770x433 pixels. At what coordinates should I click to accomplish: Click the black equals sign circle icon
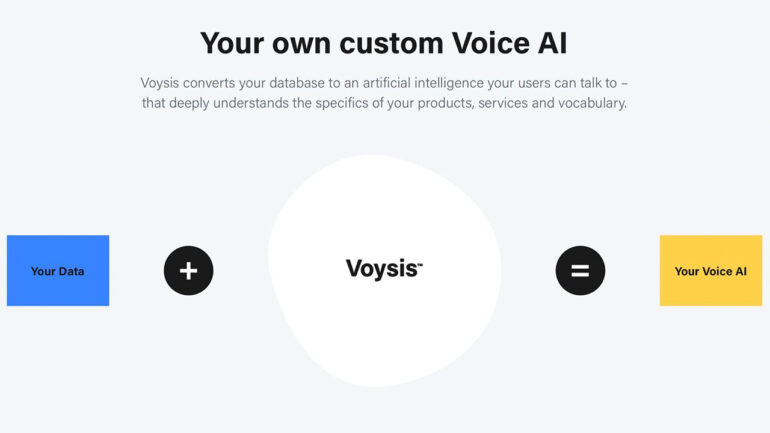tap(580, 271)
